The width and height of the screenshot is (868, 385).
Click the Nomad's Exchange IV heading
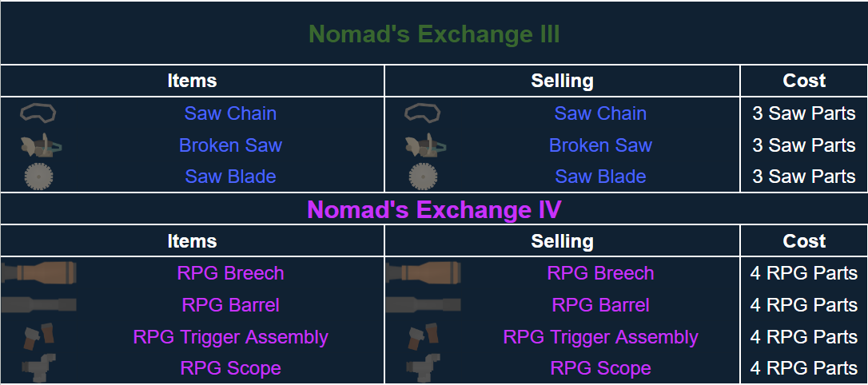coord(434,209)
